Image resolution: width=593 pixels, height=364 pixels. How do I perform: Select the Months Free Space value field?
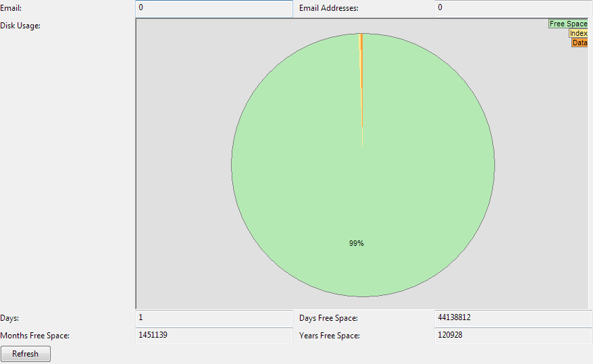[x=213, y=335]
